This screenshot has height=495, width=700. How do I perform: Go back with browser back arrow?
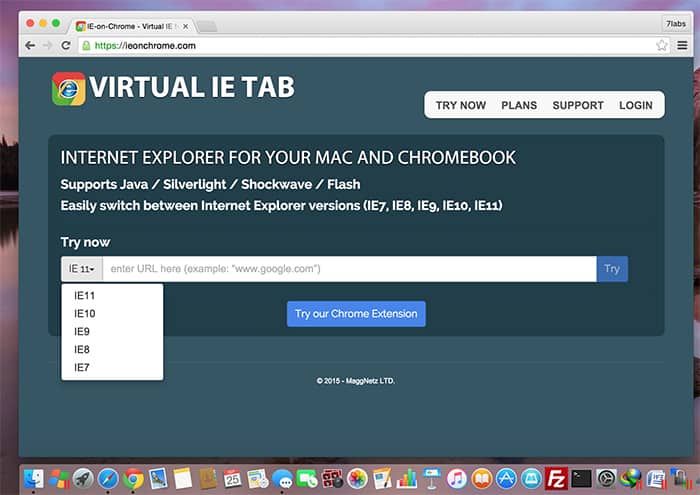[x=30, y=46]
